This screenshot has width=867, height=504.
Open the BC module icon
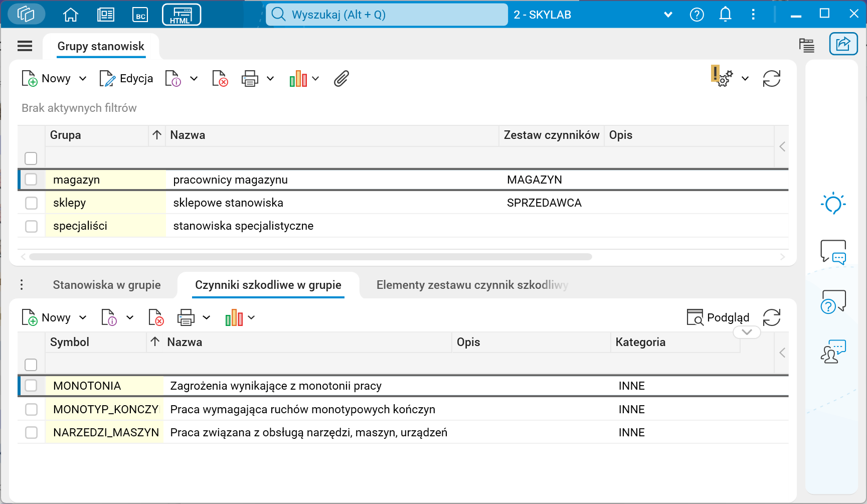pos(140,15)
